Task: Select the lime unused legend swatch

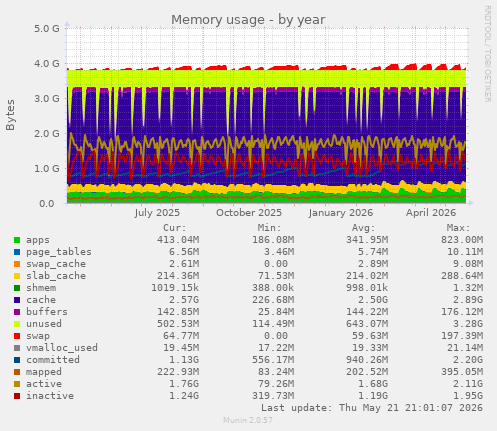Action: point(17,324)
